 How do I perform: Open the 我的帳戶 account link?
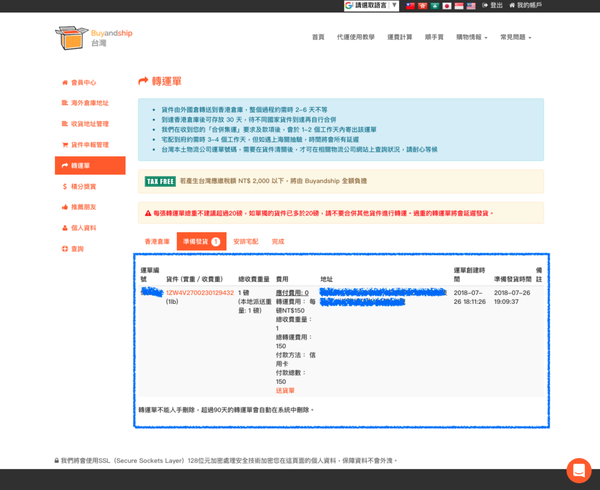[527, 6]
